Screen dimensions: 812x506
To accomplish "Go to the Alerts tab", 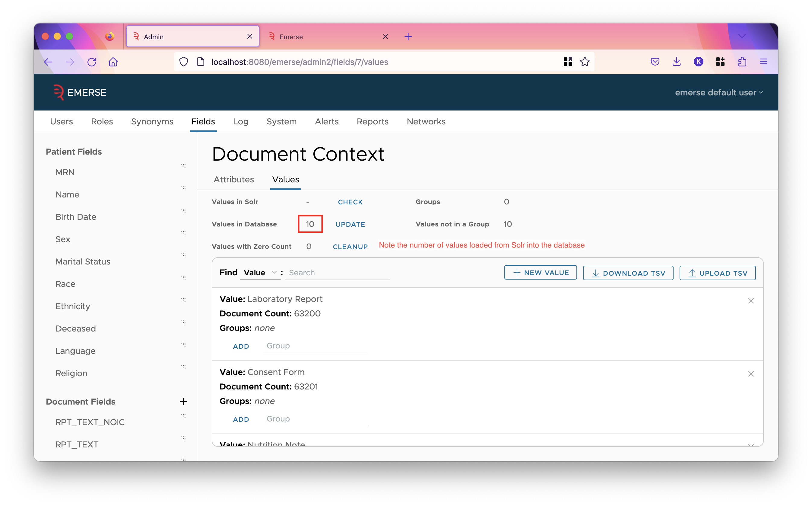I will click(327, 121).
